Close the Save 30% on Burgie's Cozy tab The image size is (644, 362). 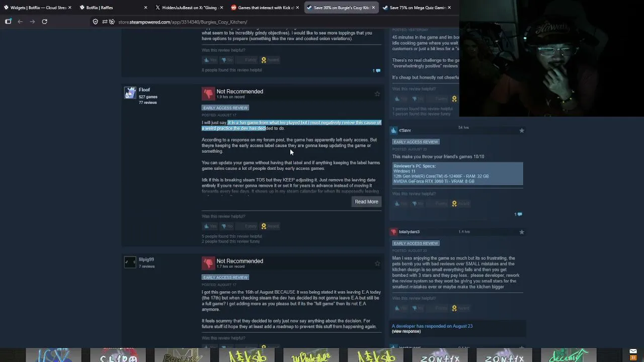[373, 8]
